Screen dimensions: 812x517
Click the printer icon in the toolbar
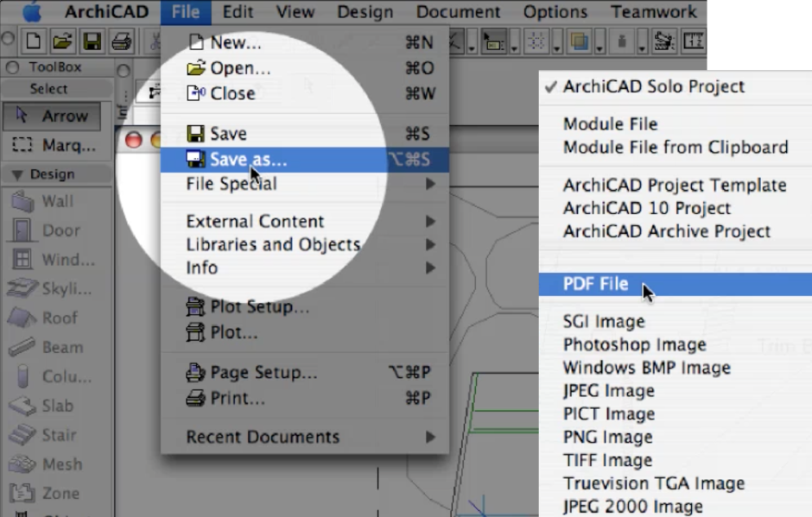tap(122, 41)
